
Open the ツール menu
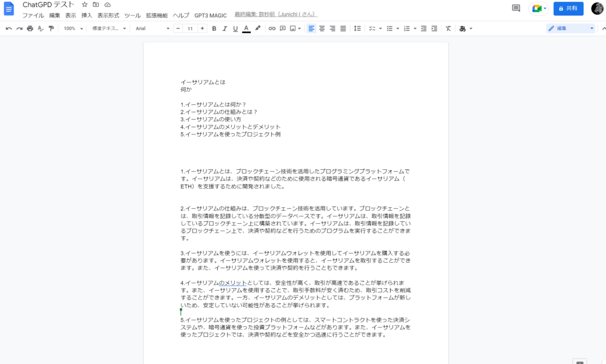[x=133, y=15]
